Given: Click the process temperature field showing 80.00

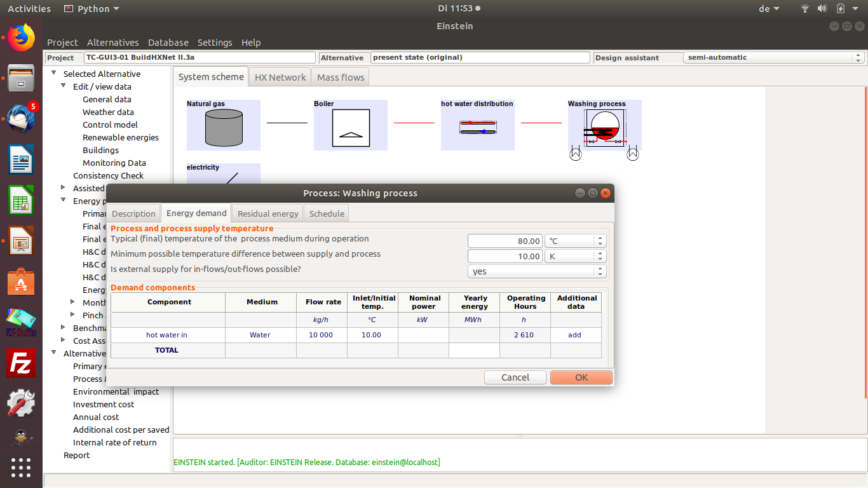Looking at the screenshot, I should (505, 241).
